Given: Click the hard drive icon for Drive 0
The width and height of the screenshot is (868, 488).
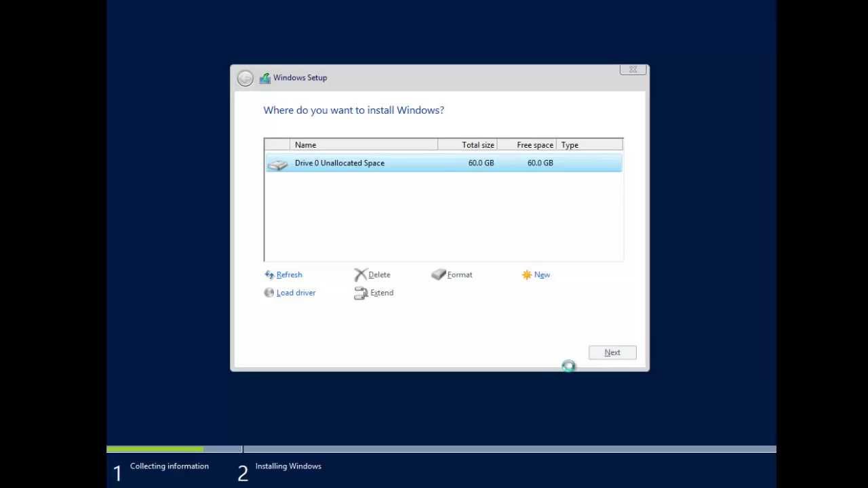Looking at the screenshot, I should point(277,163).
